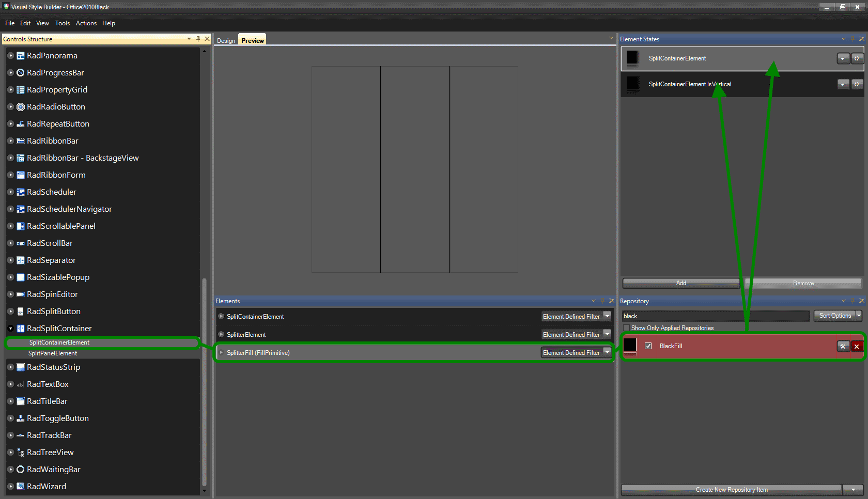Open Sort Options dropdown arrow
Image resolution: width=868 pixels, height=499 pixels.
coord(859,316)
